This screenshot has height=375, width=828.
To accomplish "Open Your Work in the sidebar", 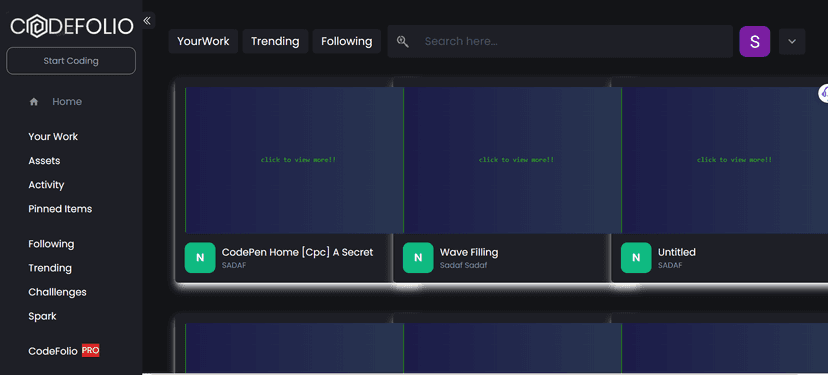I will click(x=53, y=136).
